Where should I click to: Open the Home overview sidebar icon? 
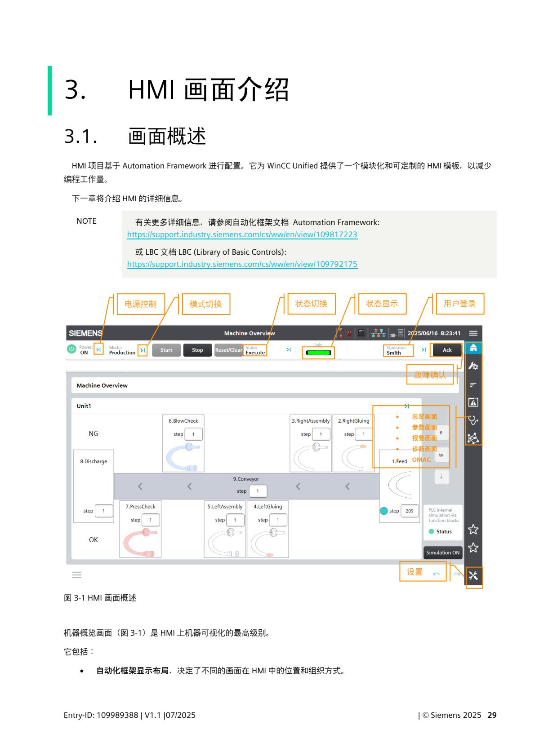click(473, 348)
